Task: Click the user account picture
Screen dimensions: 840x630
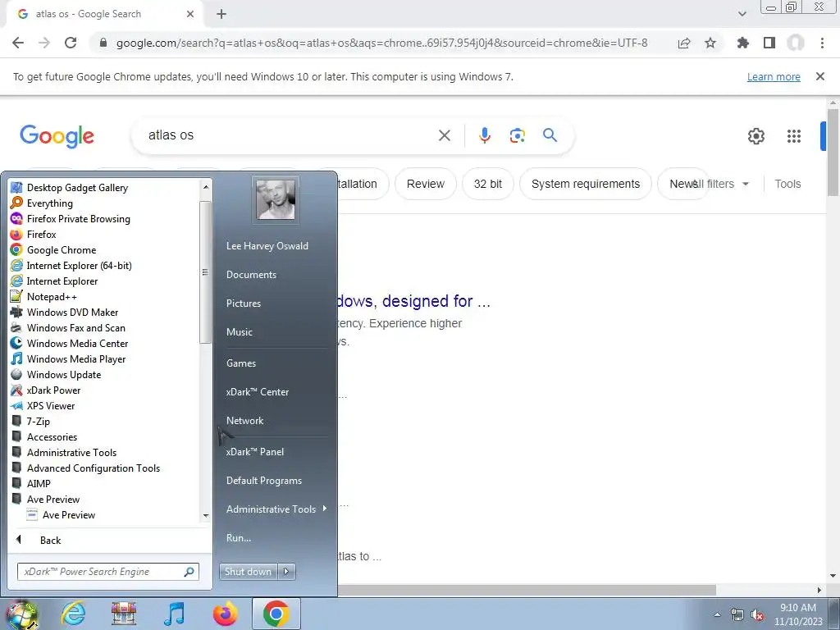Action: pyautogui.click(x=276, y=199)
